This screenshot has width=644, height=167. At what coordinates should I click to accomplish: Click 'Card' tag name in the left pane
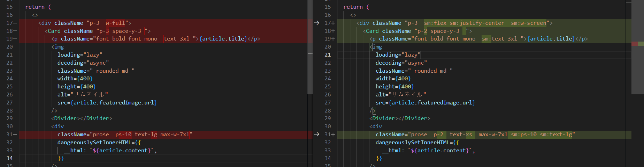click(54, 31)
